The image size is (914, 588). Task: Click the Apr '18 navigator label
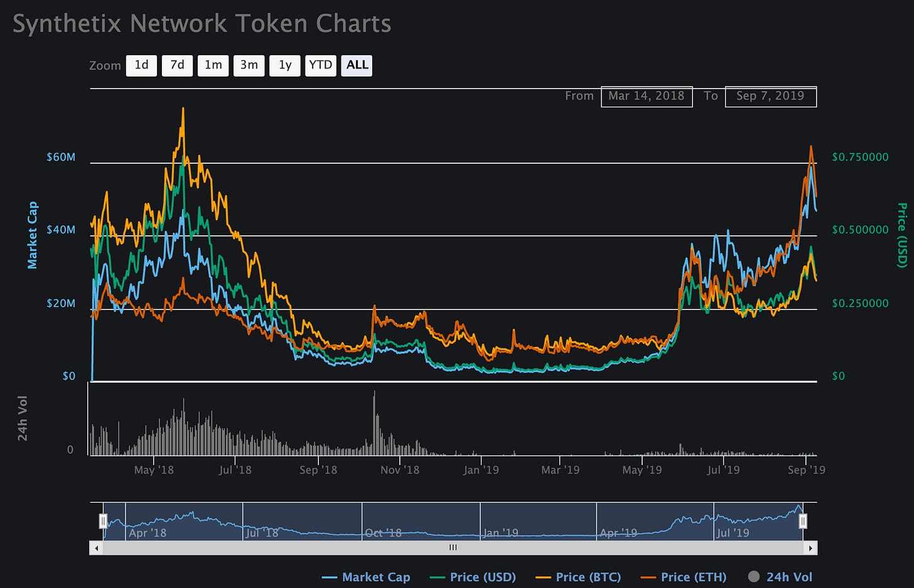148,533
